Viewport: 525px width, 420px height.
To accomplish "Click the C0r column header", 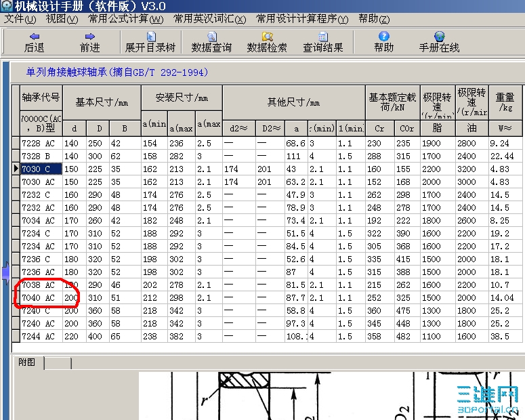I will click(407, 128).
